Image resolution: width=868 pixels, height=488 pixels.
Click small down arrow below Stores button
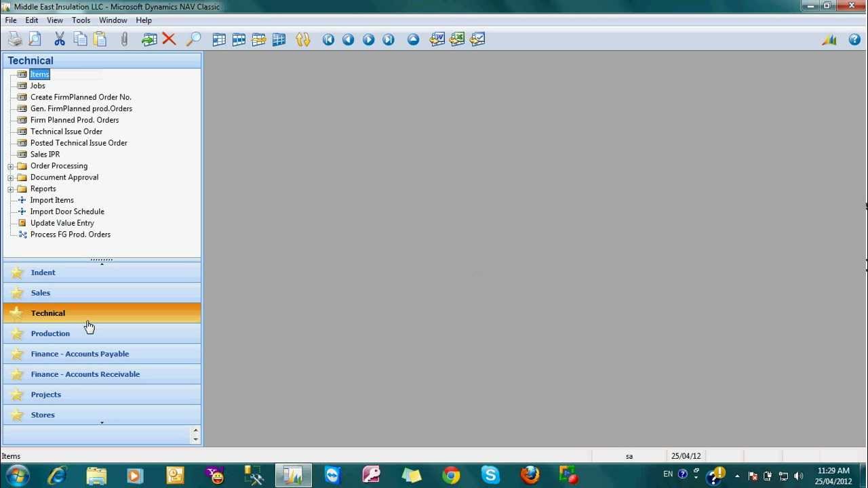[102, 423]
